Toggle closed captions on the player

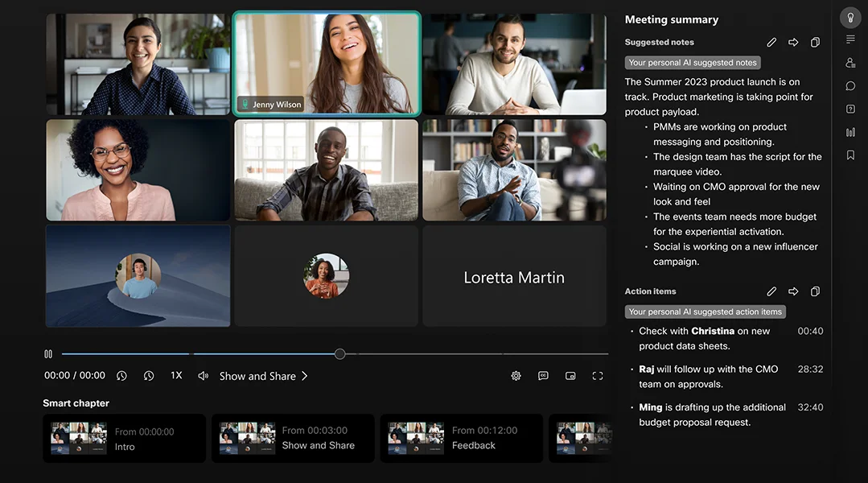(543, 376)
